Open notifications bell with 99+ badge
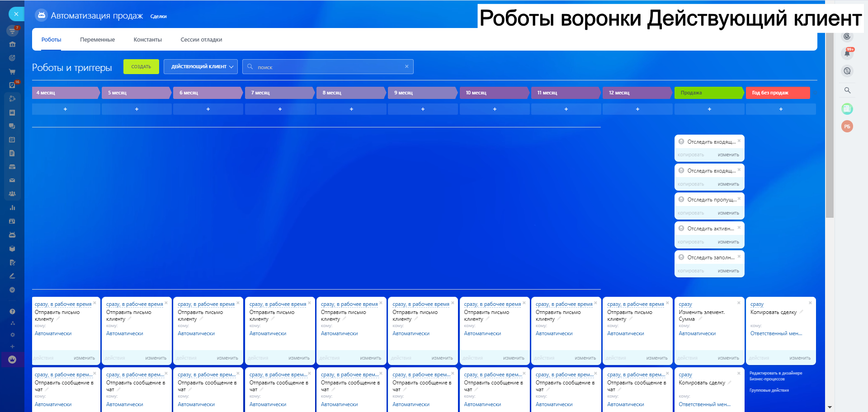The width and height of the screenshot is (868, 412). pyautogui.click(x=848, y=53)
